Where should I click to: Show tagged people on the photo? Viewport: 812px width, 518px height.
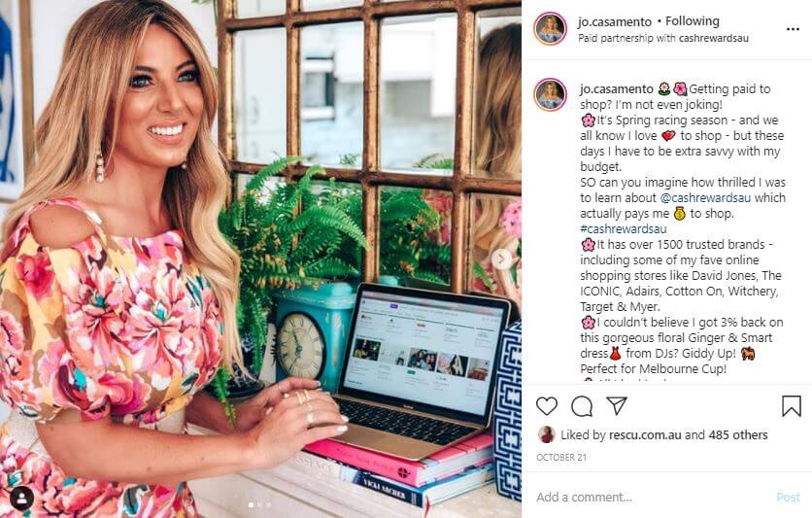tap(21, 499)
